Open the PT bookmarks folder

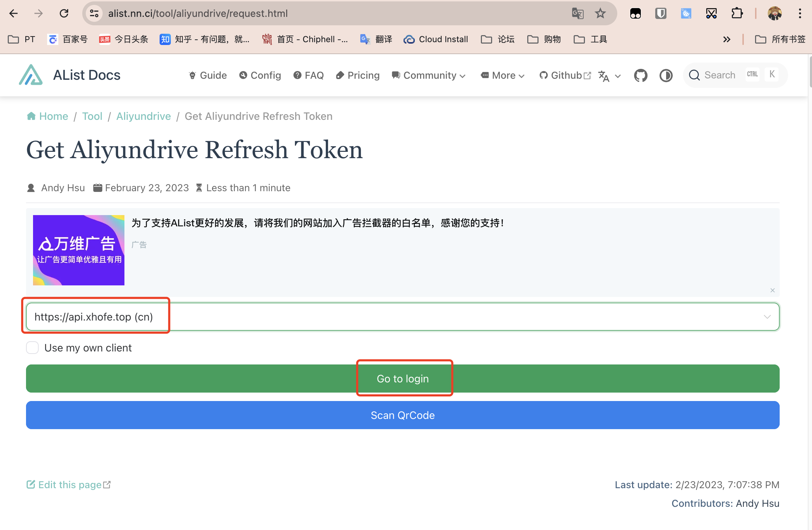[22, 39]
